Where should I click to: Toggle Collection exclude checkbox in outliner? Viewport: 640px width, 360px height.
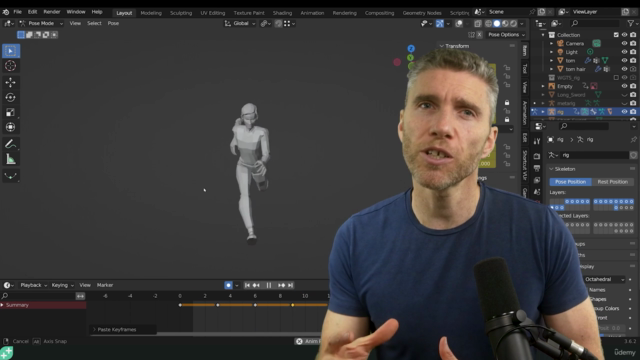tap(616, 35)
